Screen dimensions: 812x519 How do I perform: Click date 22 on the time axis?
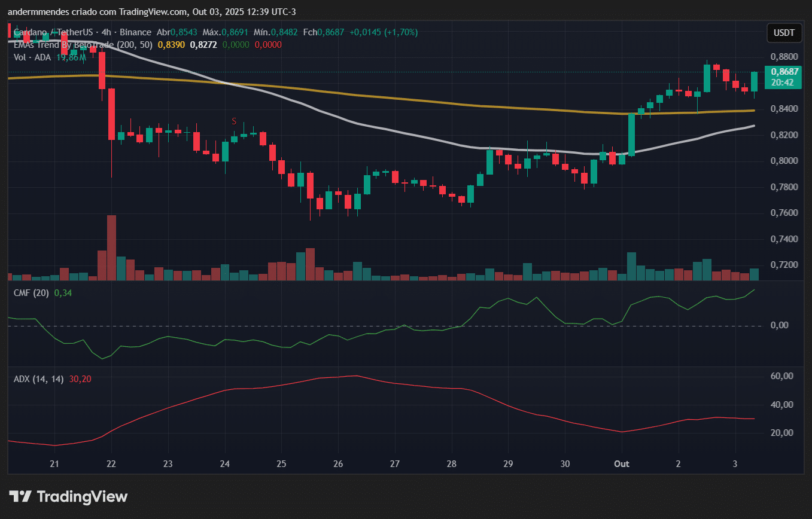[x=111, y=464]
